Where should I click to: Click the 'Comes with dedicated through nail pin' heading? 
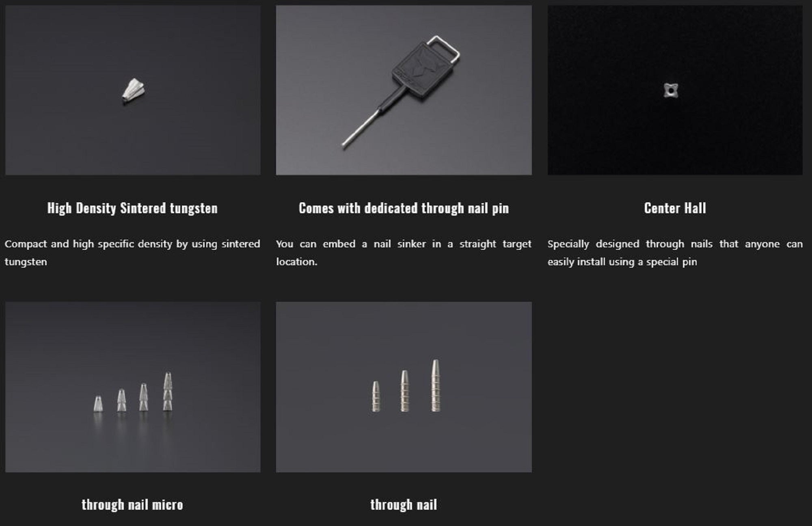[x=404, y=208]
